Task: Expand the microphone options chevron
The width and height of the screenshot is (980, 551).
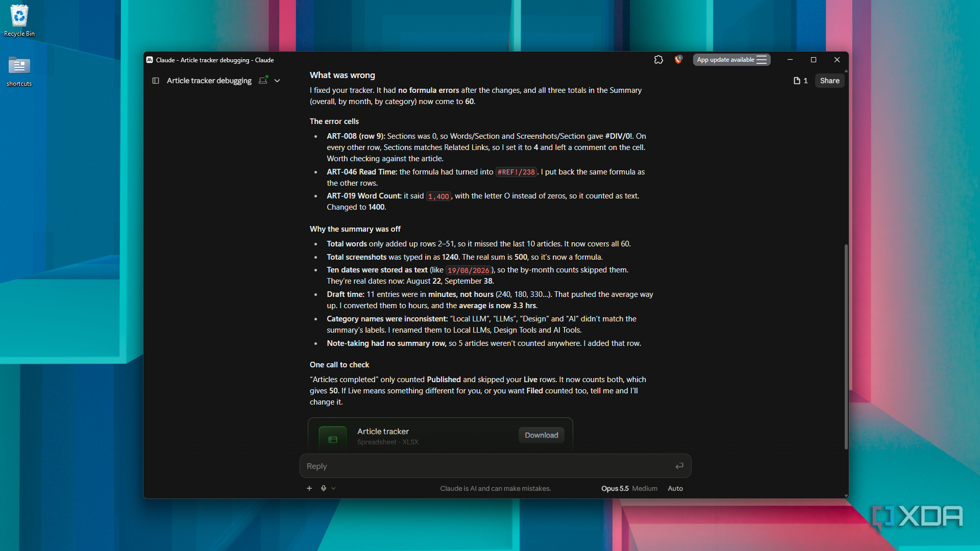Action: coord(333,488)
